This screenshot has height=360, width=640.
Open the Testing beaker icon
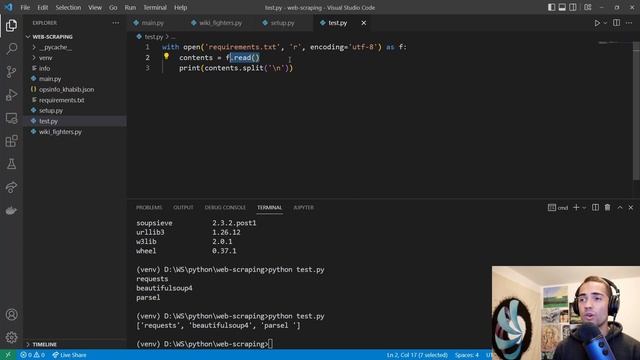11,164
